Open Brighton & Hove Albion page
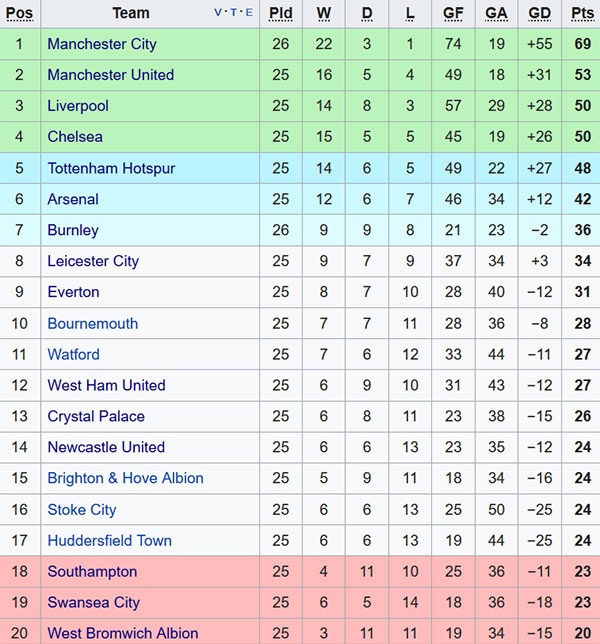The image size is (600, 644). (x=125, y=478)
